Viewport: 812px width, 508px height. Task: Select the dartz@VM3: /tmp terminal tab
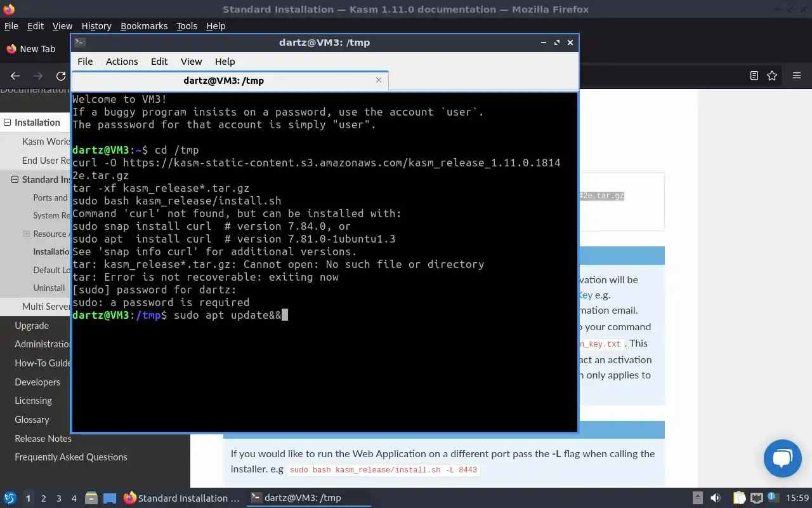230,80
